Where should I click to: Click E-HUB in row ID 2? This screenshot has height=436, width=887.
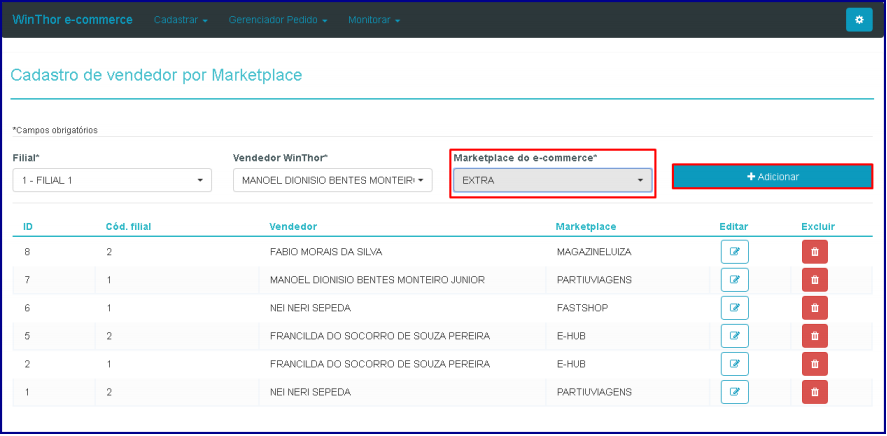point(571,364)
